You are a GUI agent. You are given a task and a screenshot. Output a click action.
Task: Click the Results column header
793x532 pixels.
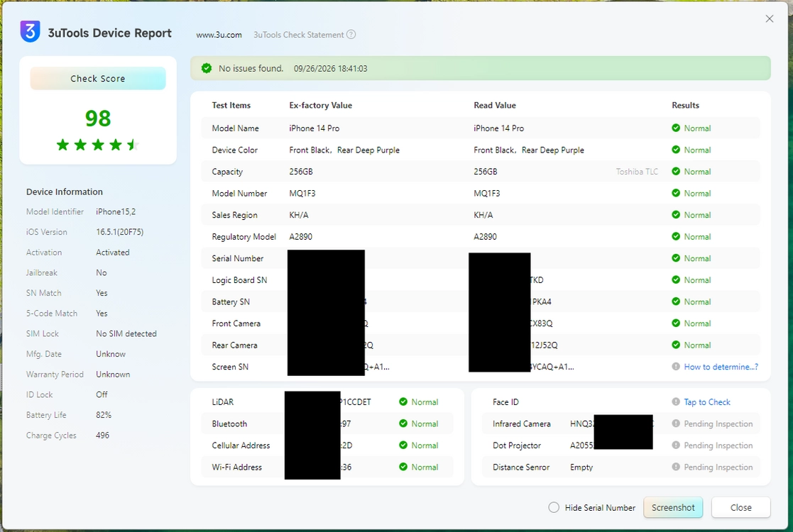click(x=685, y=105)
